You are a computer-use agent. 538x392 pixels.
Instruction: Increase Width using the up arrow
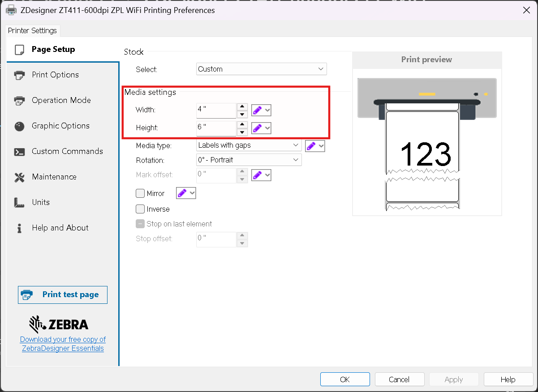click(x=242, y=107)
